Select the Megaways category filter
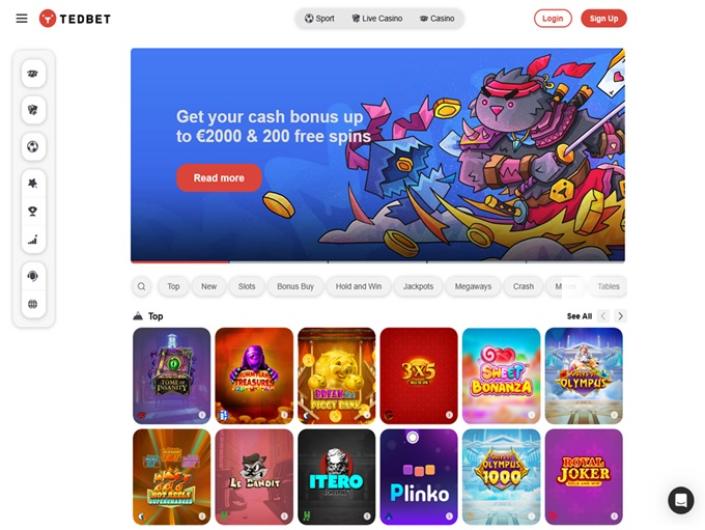This screenshot has width=705, height=530. tap(473, 286)
